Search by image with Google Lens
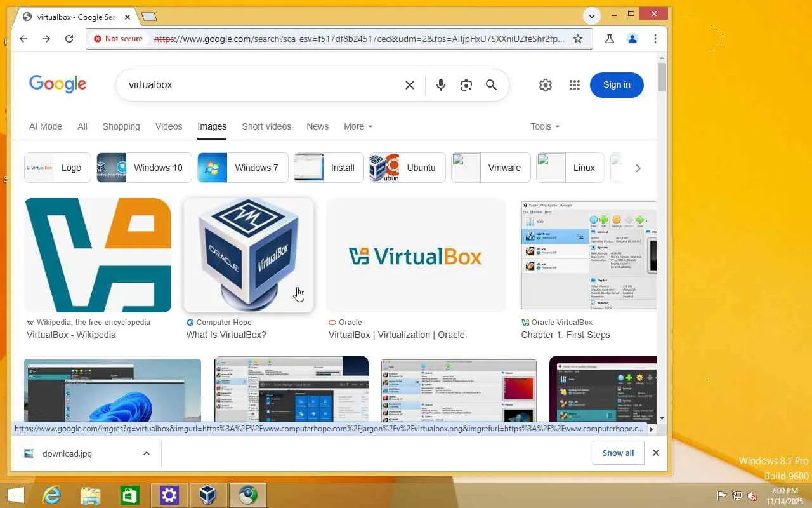Screen dimensions: 812x508 pyautogui.click(x=466, y=85)
